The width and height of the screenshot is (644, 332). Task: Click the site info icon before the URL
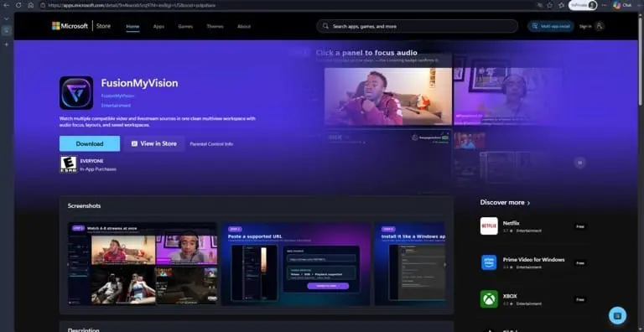pyautogui.click(x=43, y=5)
